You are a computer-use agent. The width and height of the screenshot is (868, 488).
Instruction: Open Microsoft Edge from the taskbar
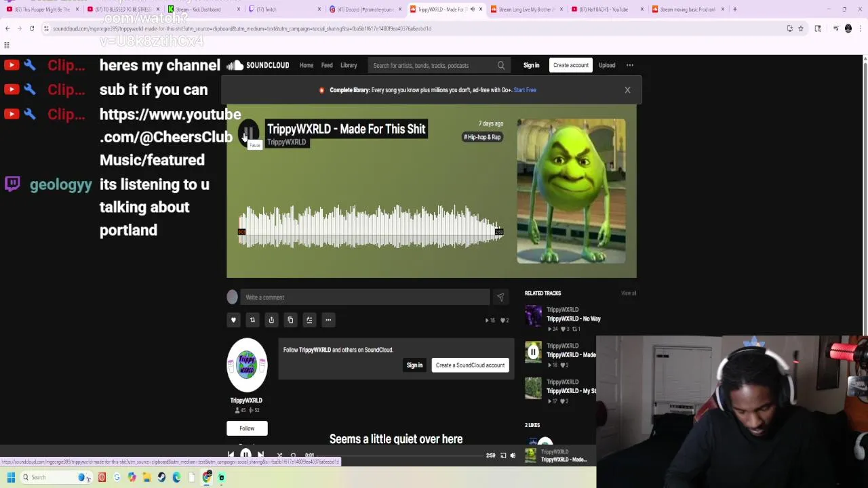[176, 477]
